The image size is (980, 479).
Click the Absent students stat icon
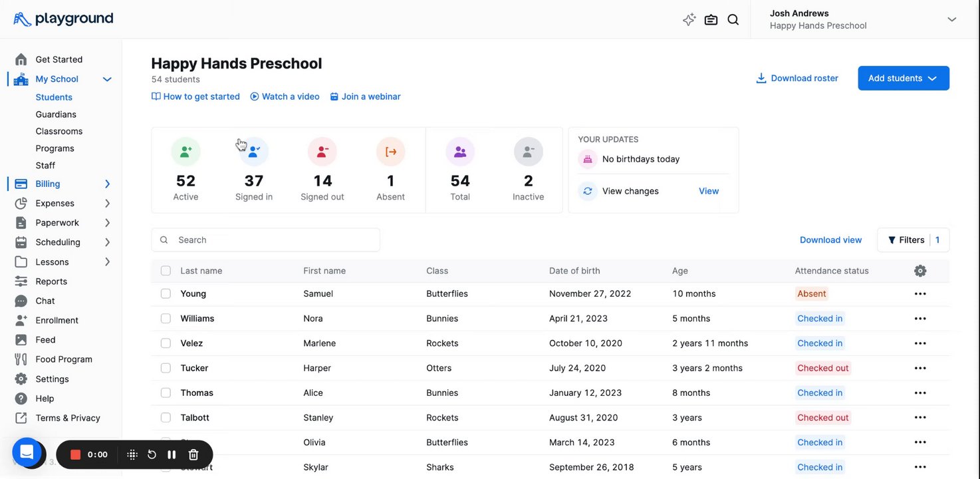click(391, 152)
